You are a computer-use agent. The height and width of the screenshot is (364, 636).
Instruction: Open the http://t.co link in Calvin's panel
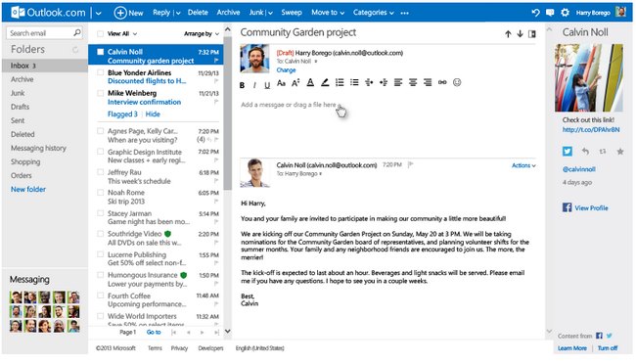pyautogui.click(x=591, y=130)
